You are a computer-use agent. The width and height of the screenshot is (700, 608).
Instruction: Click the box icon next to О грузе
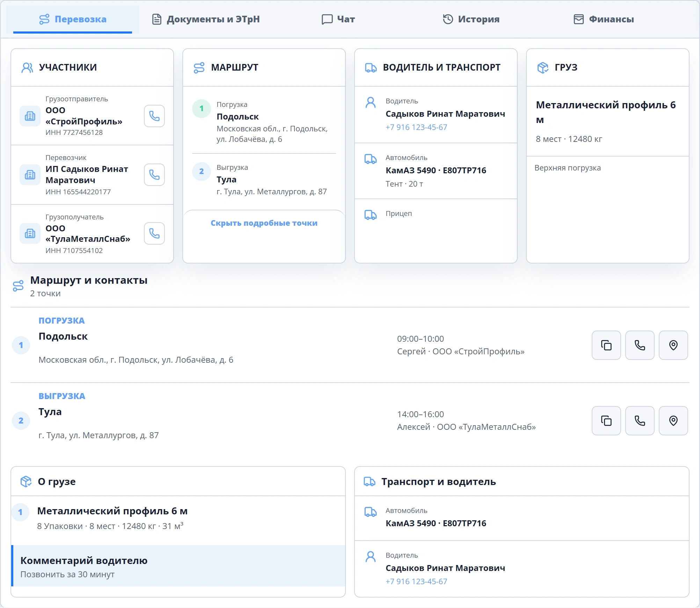point(26,482)
